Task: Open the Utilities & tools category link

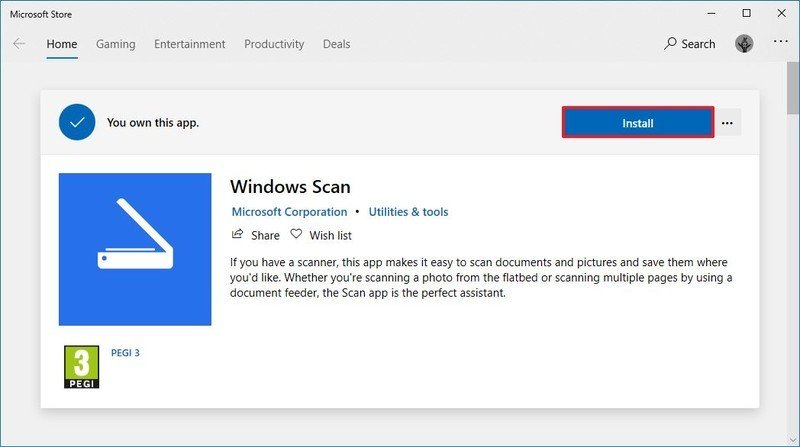Action: pyautogui.click(x=408, y=212)
